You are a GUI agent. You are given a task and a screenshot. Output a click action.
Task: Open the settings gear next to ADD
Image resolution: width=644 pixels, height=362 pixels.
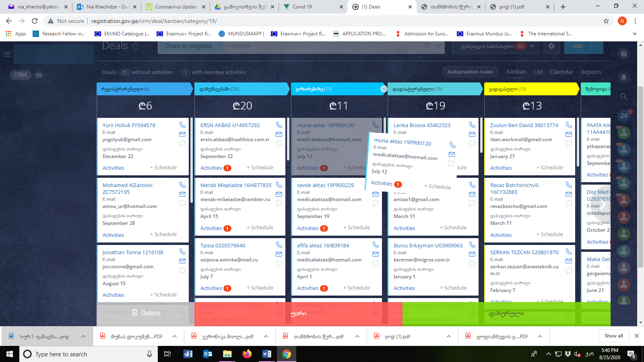coord(551,46)
